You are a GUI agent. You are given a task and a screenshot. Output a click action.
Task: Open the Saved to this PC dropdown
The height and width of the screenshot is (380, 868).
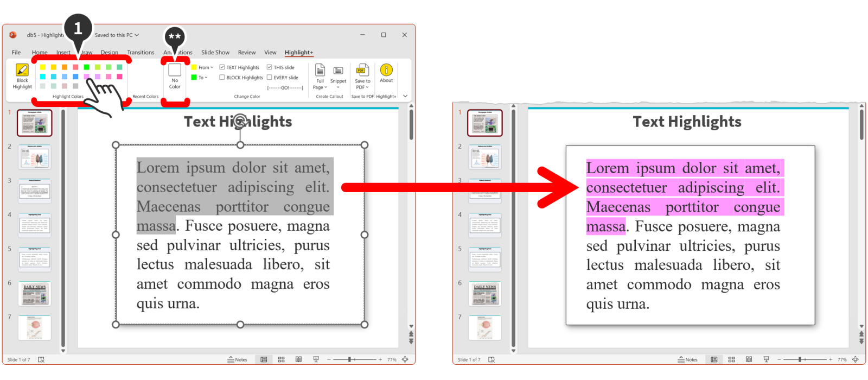coord(117,35)
